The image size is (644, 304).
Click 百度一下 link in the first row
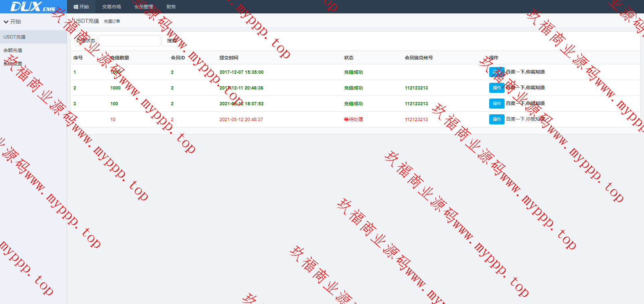click(525, 72)
